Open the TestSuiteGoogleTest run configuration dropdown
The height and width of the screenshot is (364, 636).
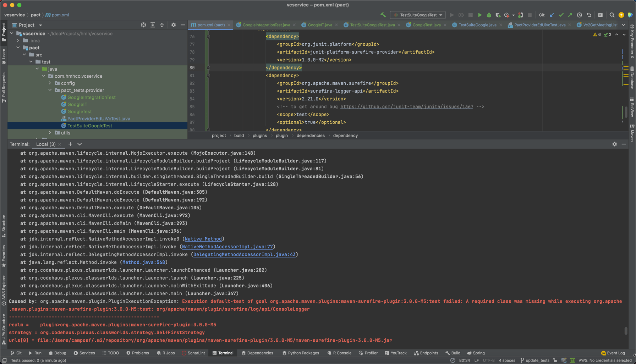tap(417, 15)
